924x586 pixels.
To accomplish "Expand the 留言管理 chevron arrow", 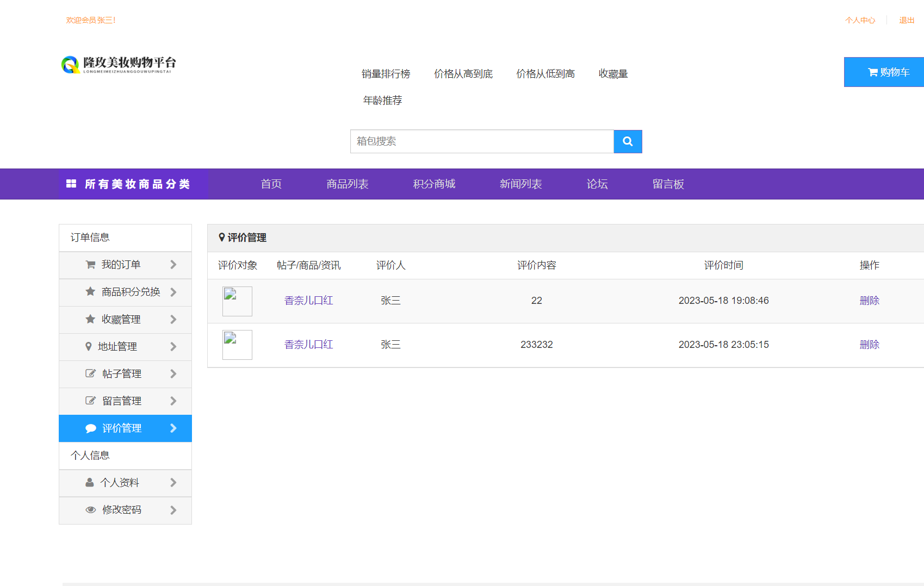I will tap(173, 401).
